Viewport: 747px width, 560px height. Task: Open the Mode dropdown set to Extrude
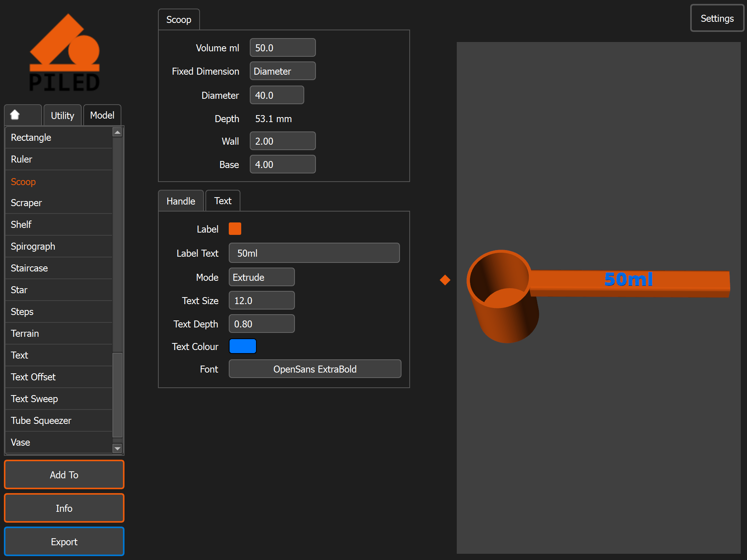pos(261,277)
